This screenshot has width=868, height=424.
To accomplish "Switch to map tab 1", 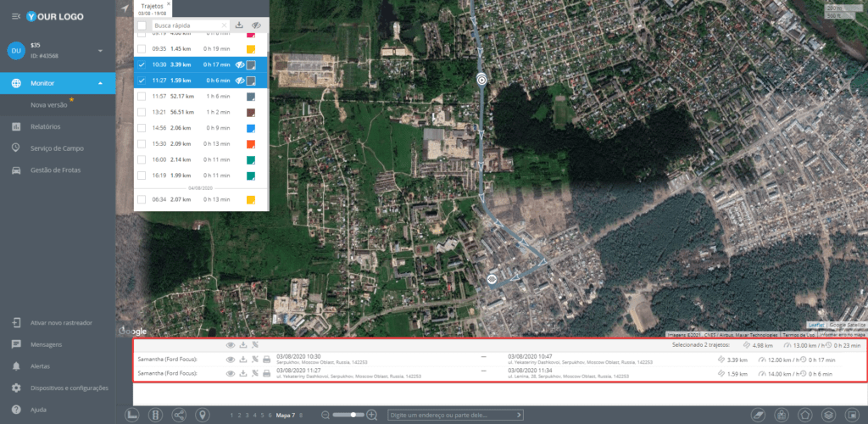I will click(232, 415).
